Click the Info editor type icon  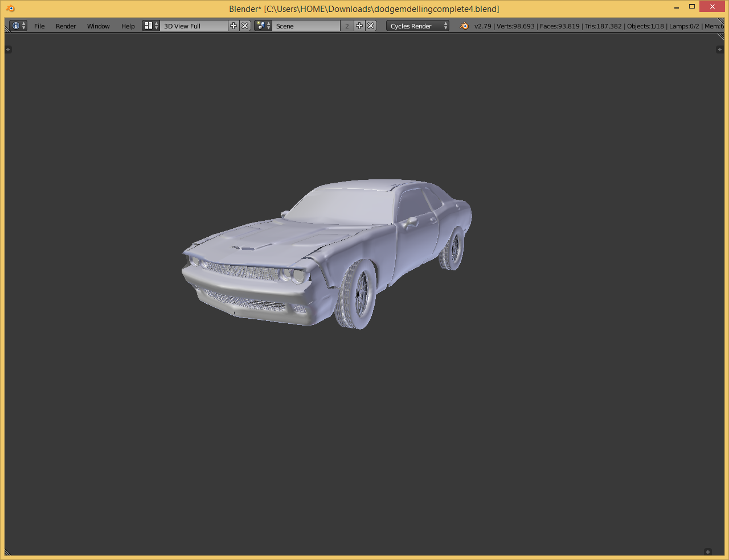click(15, 26)
